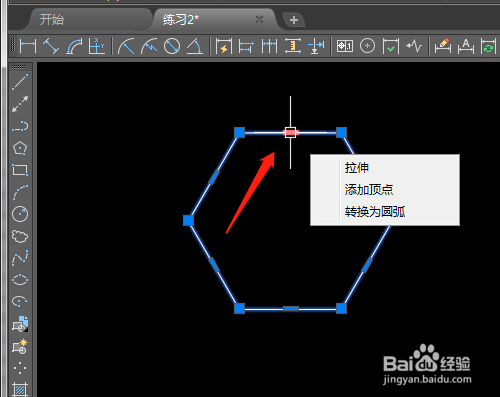Click the top-left vertex grip of hexagon
Image resolution: width=500 pixels, height=397 pixels.
click(x=239, y=132)
